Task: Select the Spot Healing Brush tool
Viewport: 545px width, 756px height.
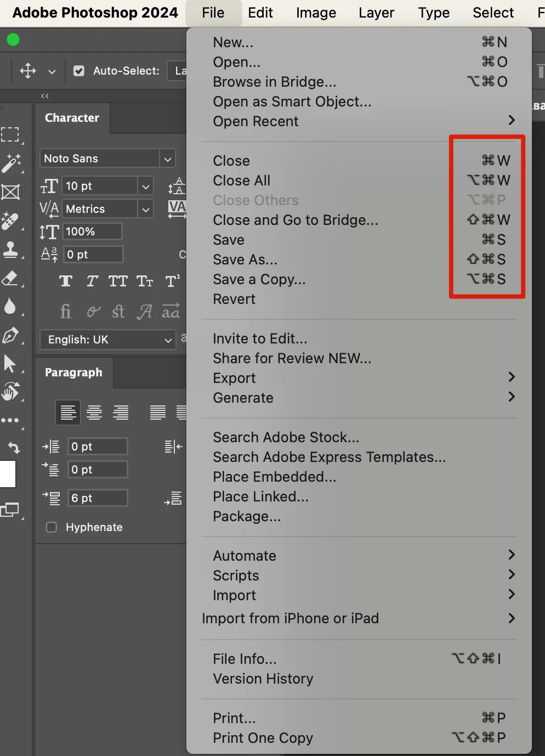Action: click(x=10, y=221)
